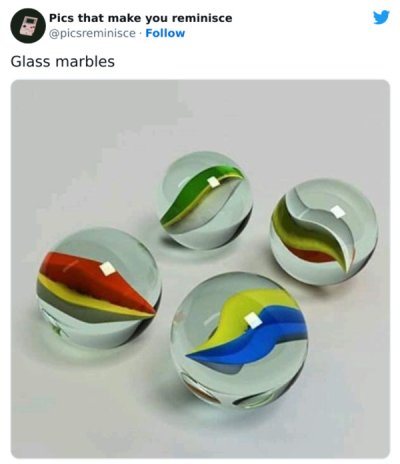Click the white highlight on green marble

(213, 182)
